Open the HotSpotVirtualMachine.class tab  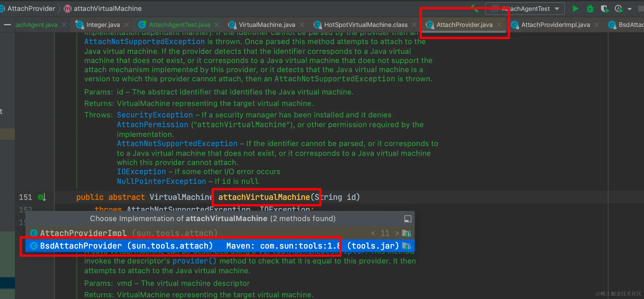coord(366,25)
